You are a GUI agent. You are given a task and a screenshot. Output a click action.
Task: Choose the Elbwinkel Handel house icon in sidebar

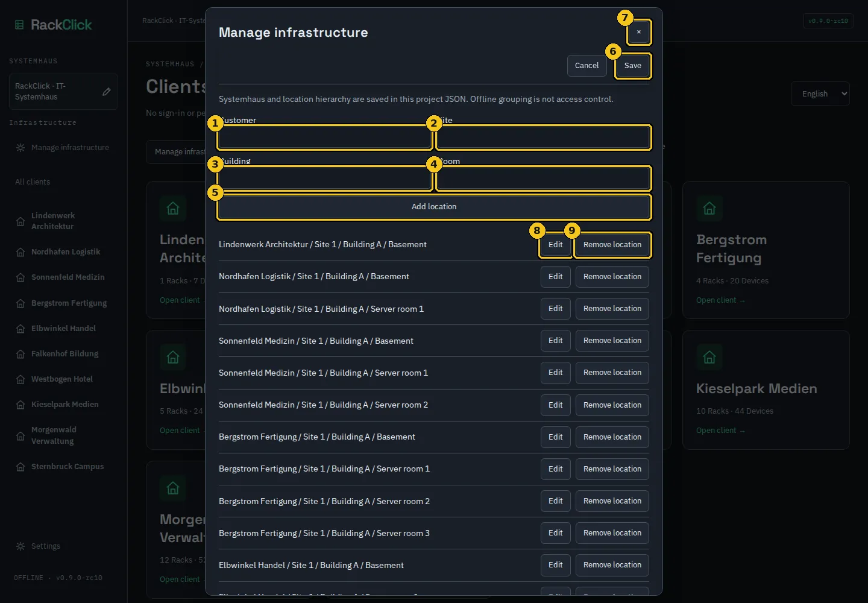[x=20, y=329]
